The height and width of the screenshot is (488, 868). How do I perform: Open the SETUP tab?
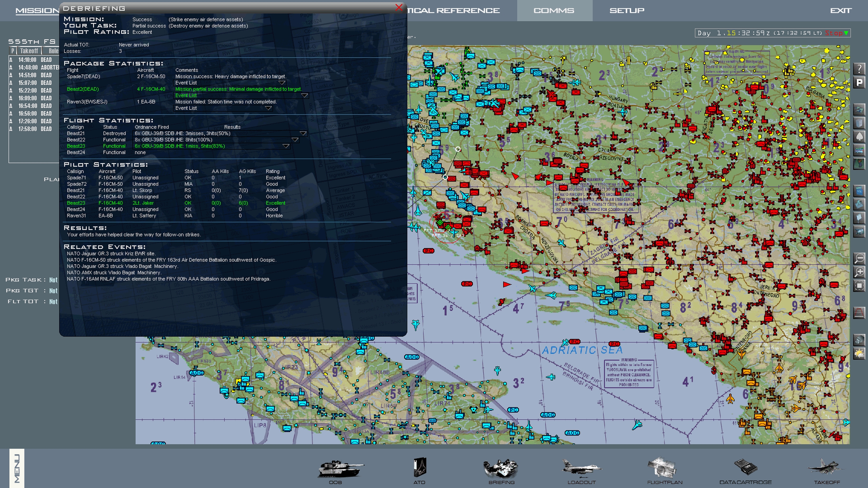click(x=627, y=11)
